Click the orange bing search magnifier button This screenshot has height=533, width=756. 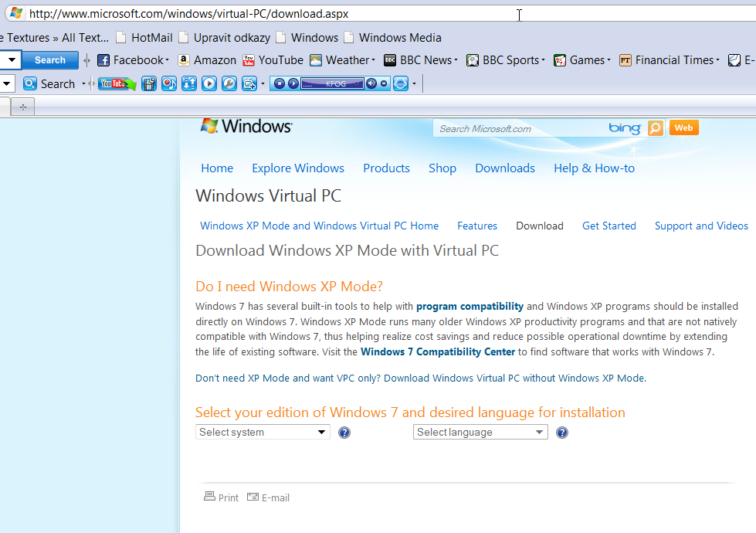point(656,128)
